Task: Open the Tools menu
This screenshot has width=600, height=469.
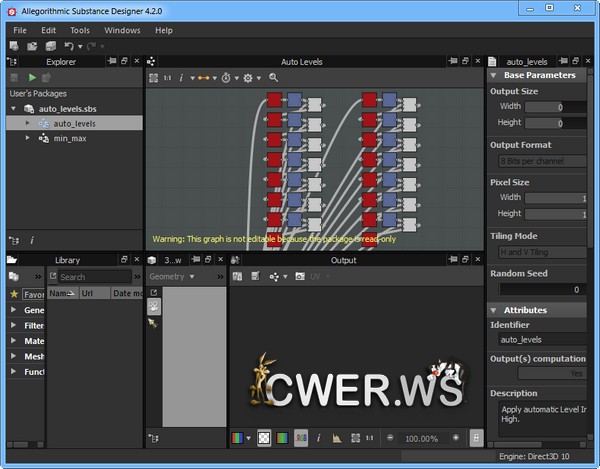Action: pyautogui.click(x=80, y=30)
